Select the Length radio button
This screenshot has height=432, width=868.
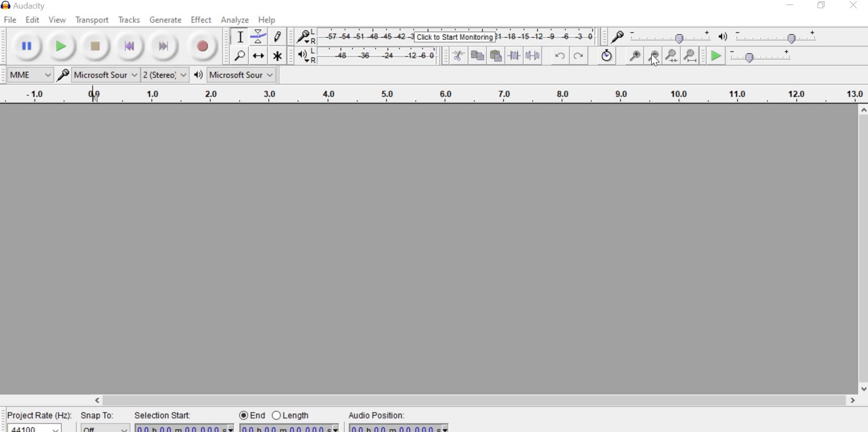[277, 415]
